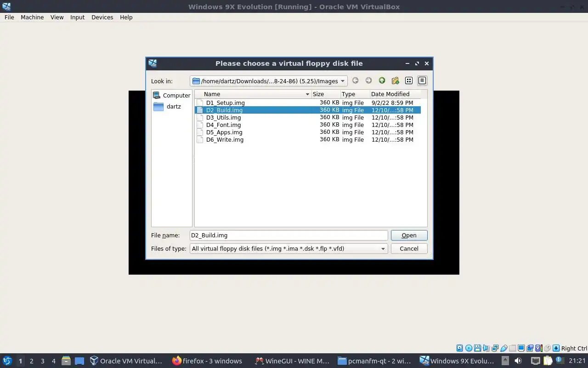Click the hard disk activity status icon
Image resolution: width=588 pixels, height=368 pixels.
[x=460, y=348]
